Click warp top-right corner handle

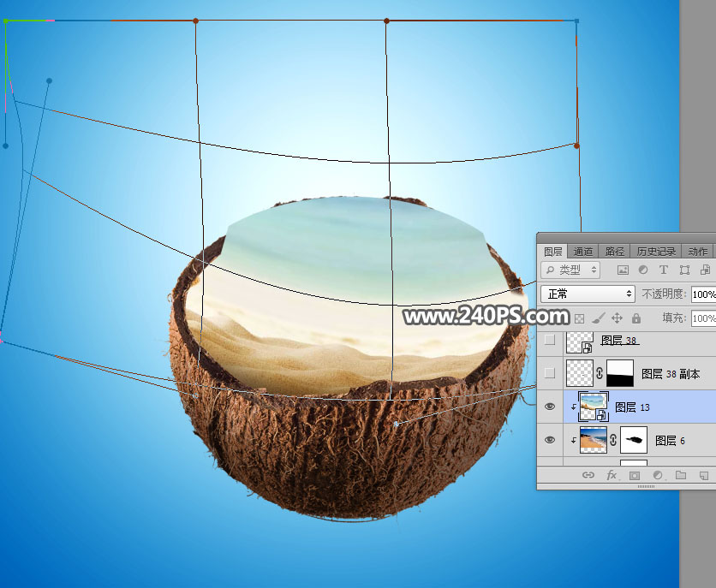[576, 21]
